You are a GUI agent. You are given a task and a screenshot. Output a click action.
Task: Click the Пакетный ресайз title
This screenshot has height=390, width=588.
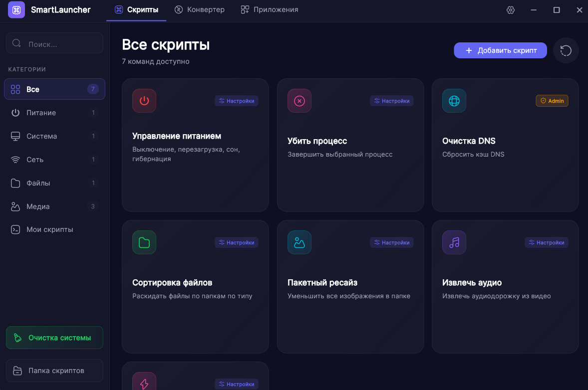[x=322, y=283]
